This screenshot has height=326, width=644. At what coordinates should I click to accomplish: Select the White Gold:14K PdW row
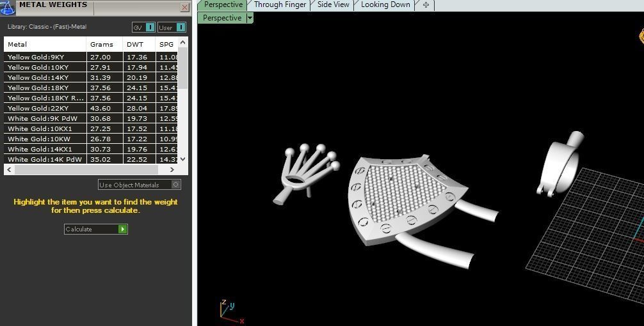91,159
